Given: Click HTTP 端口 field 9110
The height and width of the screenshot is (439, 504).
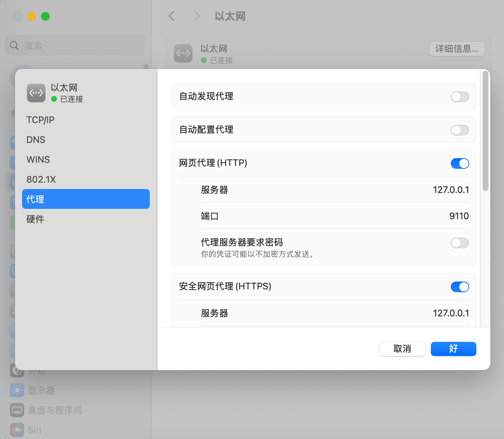Looking at the screenshot, I should pos(459,216).
